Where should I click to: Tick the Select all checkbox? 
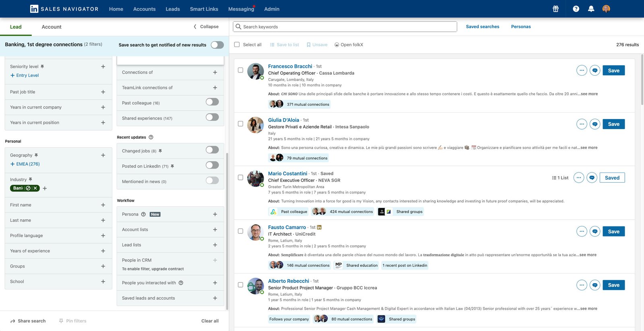237,45
